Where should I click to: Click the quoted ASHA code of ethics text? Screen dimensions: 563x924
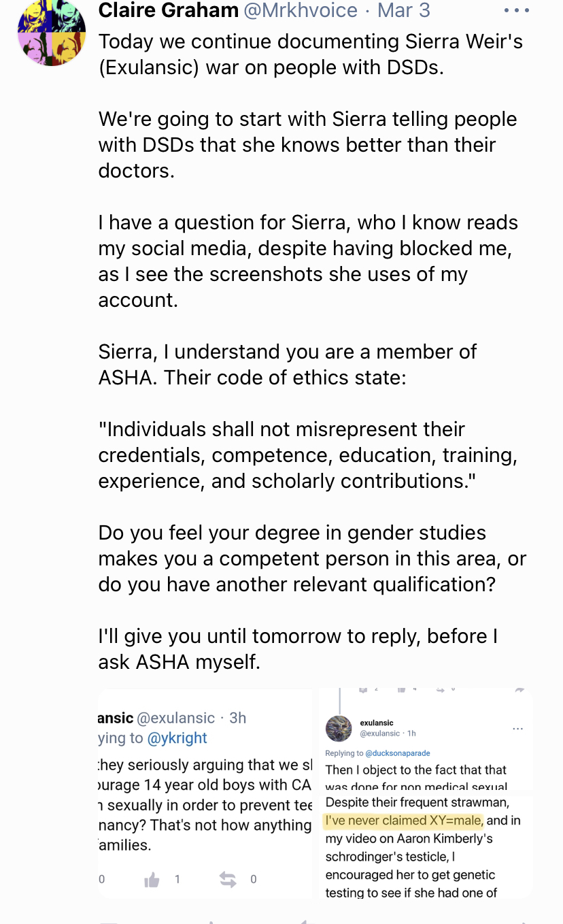point(307,455)
